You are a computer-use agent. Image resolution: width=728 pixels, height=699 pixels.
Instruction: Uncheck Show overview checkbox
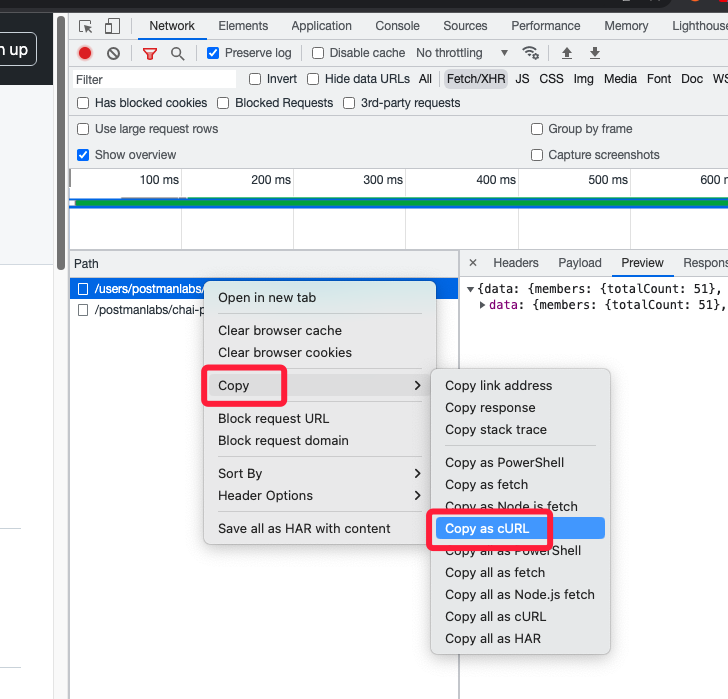click(83, 155)
